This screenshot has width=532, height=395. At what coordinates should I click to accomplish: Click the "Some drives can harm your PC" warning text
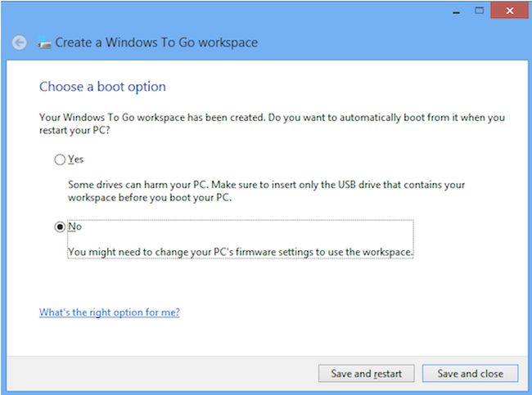coord(266,191)
